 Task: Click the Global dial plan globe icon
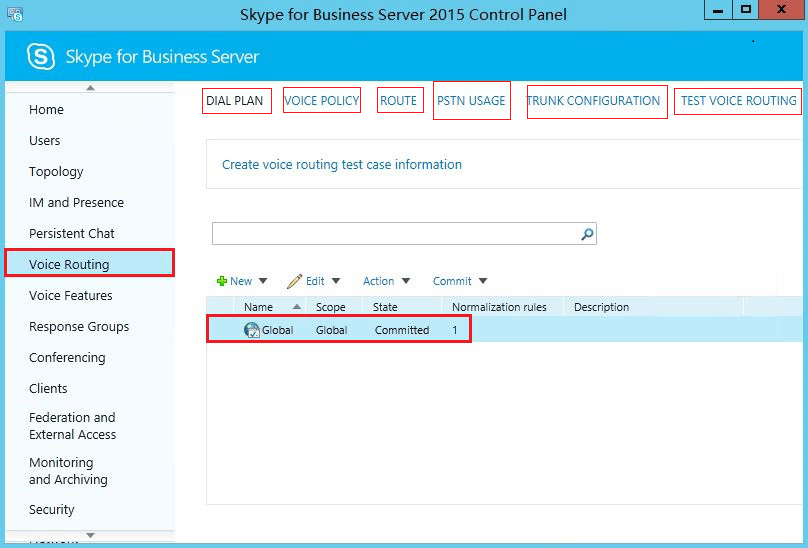pyautogui.click(x=251, y=330)
